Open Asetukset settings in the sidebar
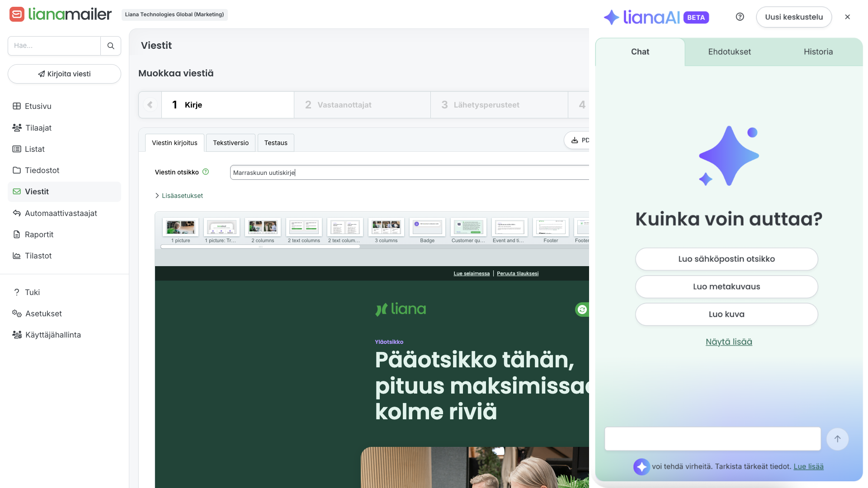 (x=43, y=314)
